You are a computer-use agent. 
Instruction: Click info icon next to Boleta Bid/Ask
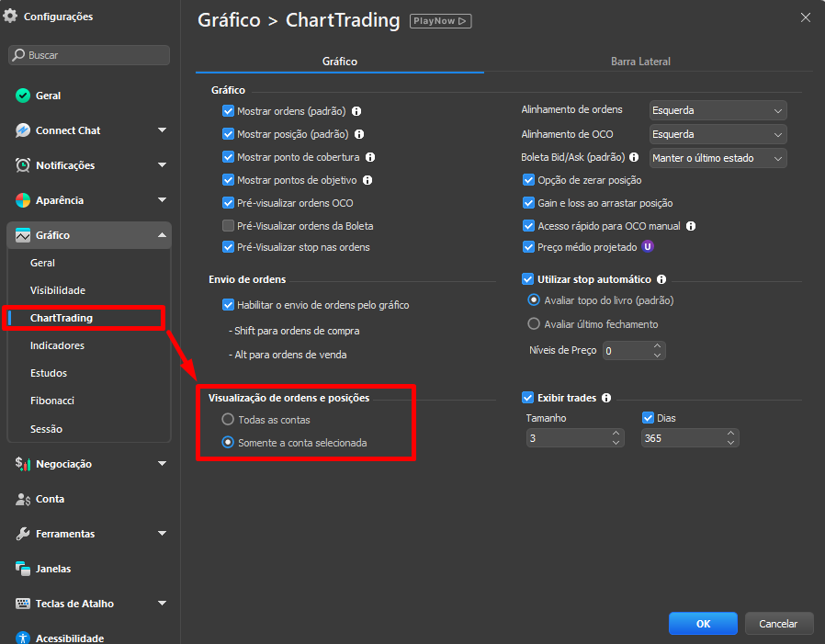click(x=634, y=157)
